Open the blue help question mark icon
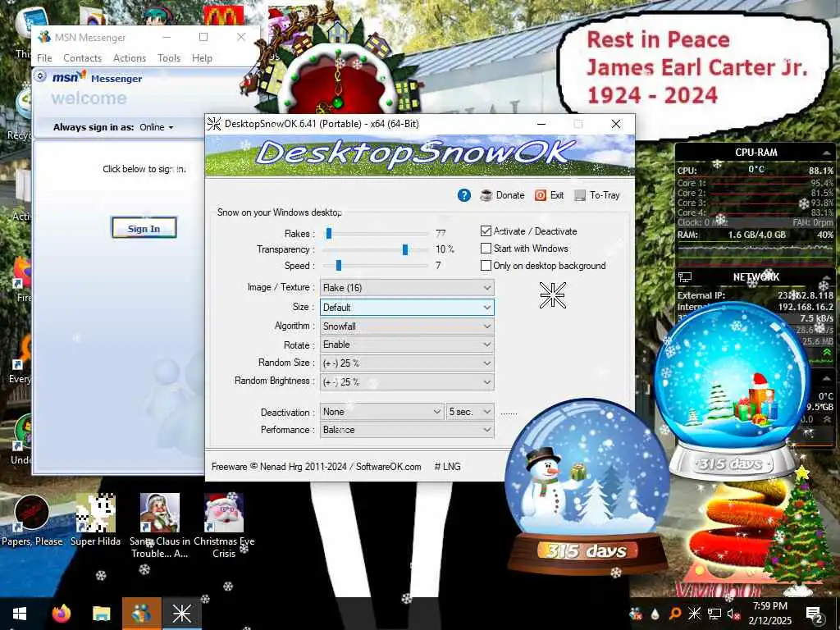 click(464, 195)
